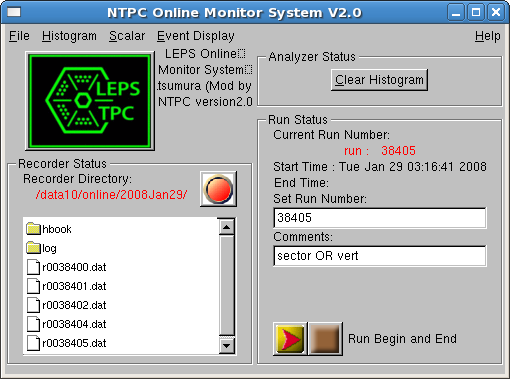Click the Clear Histogram button

(379, 80)
